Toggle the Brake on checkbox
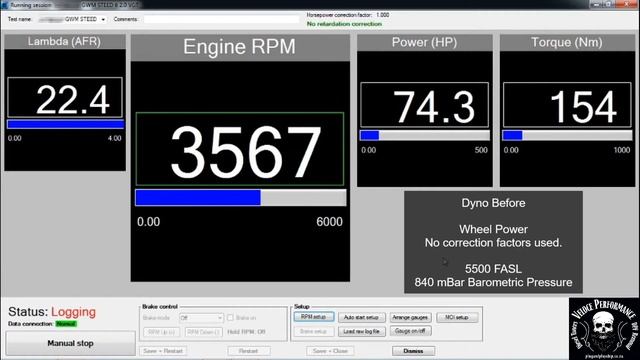 coord(230,318)
